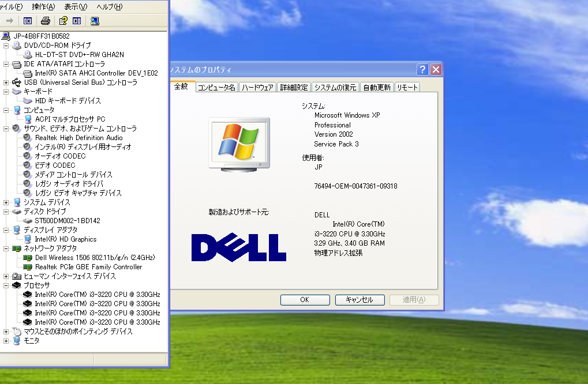Click the IDE ATA/ATAPI controller category icon
The height and width of the screenshot is (384, 588).
(x=17, y=64)
